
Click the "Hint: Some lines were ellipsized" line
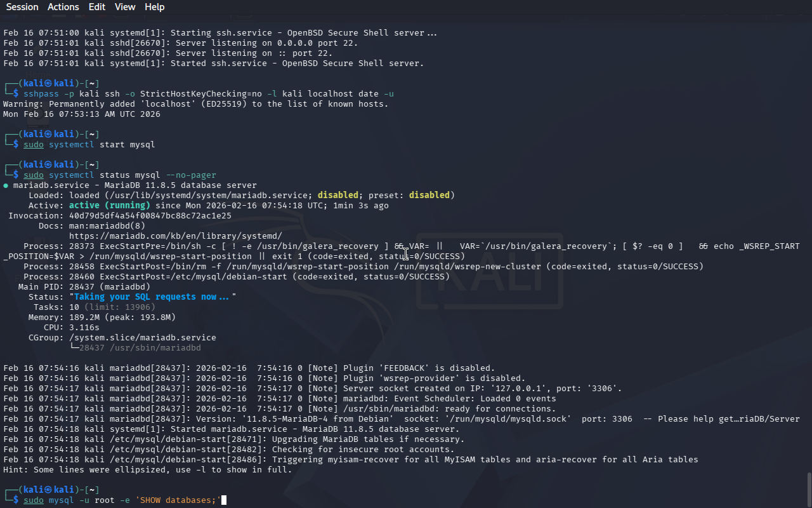pos(147,469)
